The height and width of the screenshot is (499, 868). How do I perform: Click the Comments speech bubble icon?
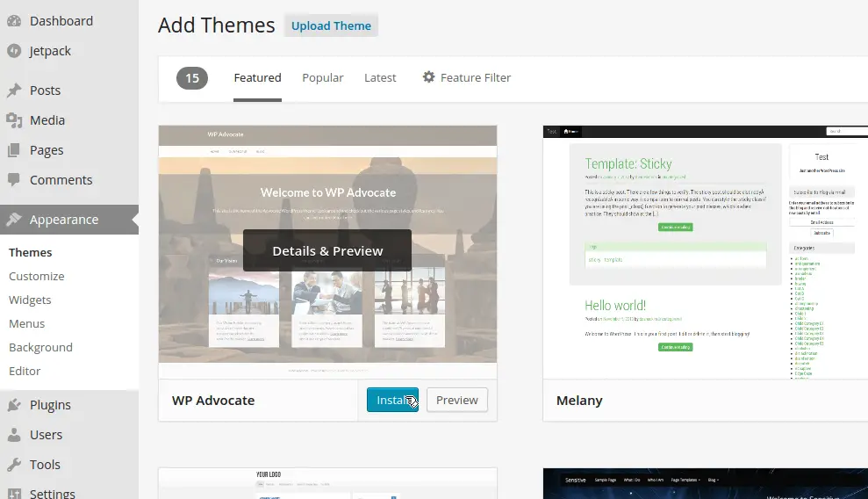(14, 180)
